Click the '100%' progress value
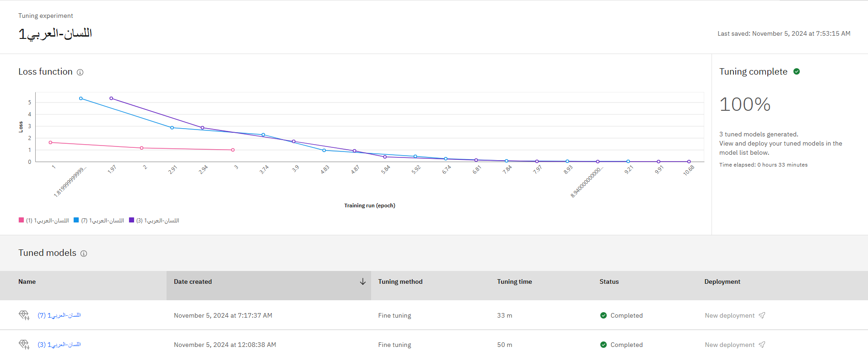Screen dimensions: 868x357 pos(745,104)
